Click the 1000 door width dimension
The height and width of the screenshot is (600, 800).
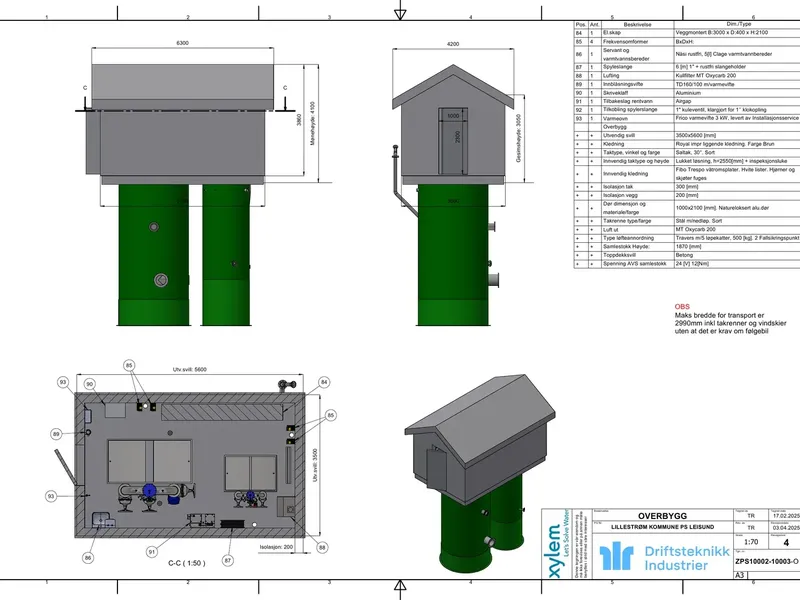click(453, 116)
